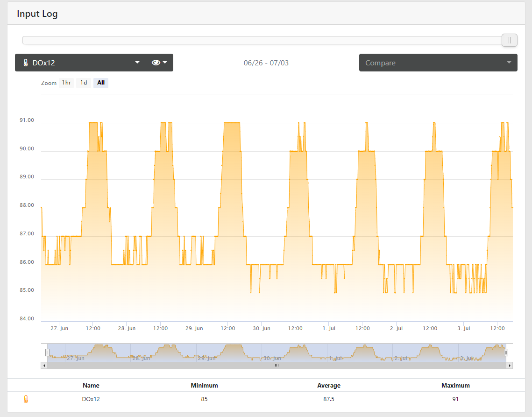Click the 1. Jul x-axis label

329,328
